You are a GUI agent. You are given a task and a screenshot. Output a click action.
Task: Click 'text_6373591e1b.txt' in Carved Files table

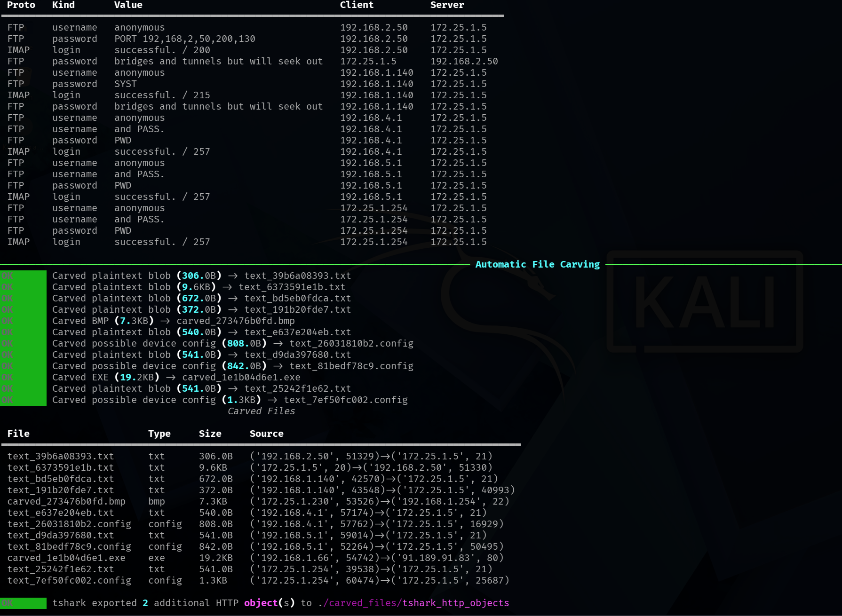coord(61,468)
